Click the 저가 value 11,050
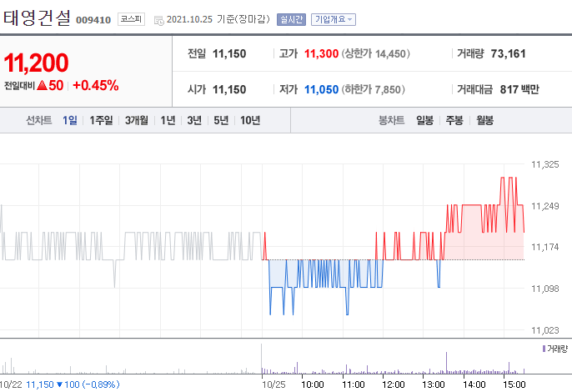572x392 pixels. point(321,89)
